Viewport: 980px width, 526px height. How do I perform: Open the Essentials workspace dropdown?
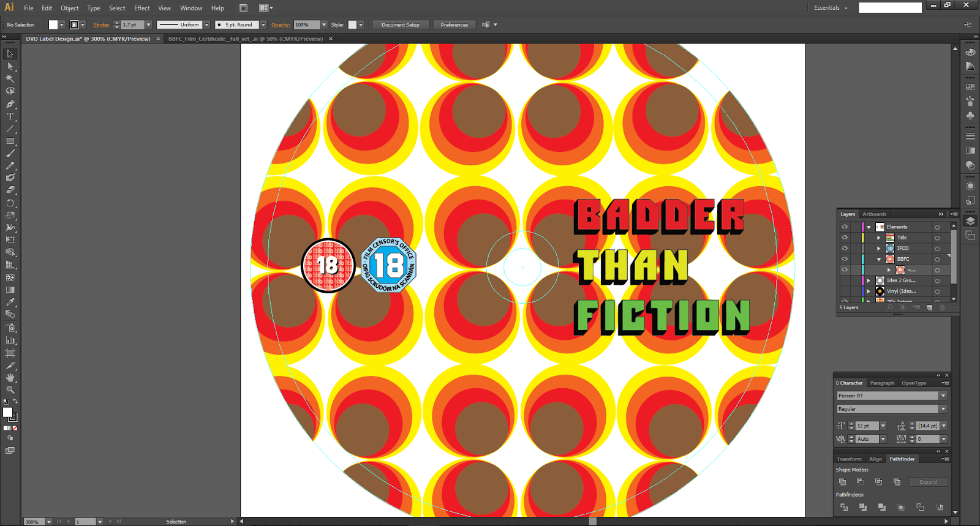831,8
